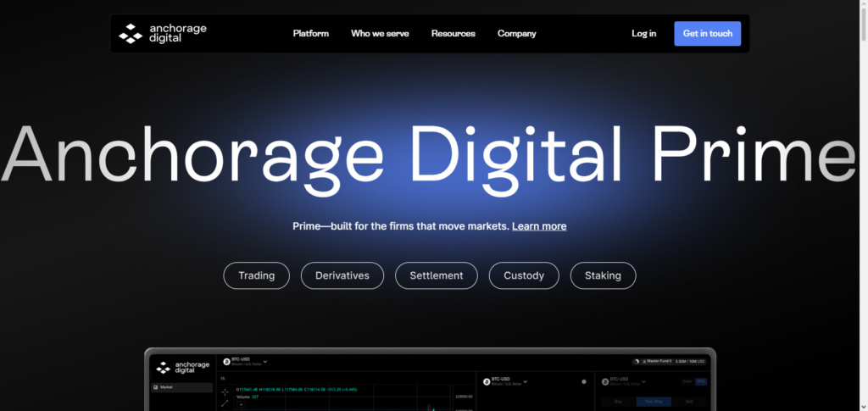Select the Two-Way side tab
This screenshot has height=411, width=868.
point(654,402)
